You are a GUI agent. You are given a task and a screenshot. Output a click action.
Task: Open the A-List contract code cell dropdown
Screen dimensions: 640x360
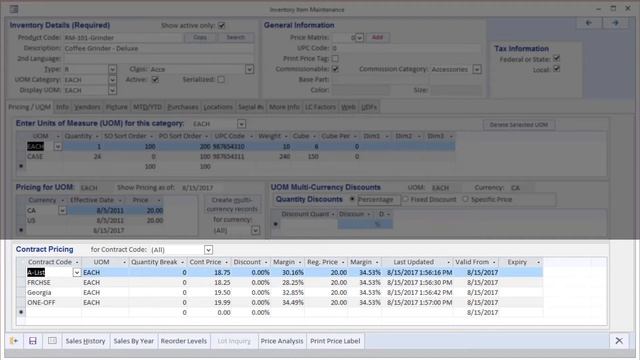[x=77, y=273]
